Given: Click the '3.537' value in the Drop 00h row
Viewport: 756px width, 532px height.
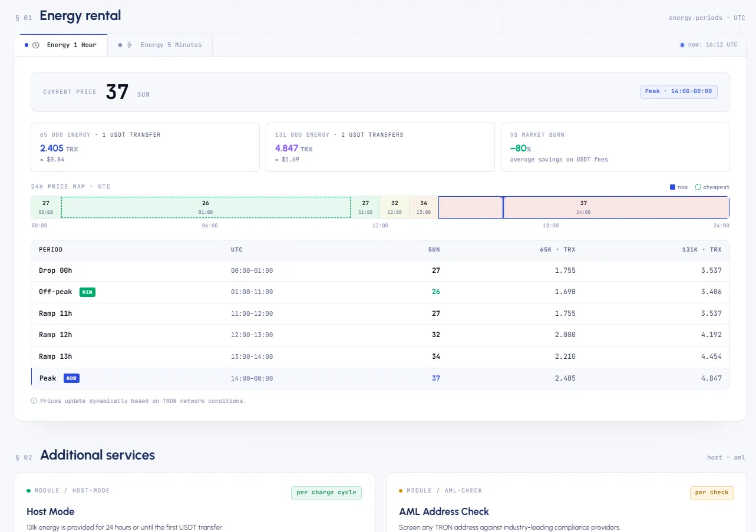Looking at the screenshot, I should (x=711, y=270).
